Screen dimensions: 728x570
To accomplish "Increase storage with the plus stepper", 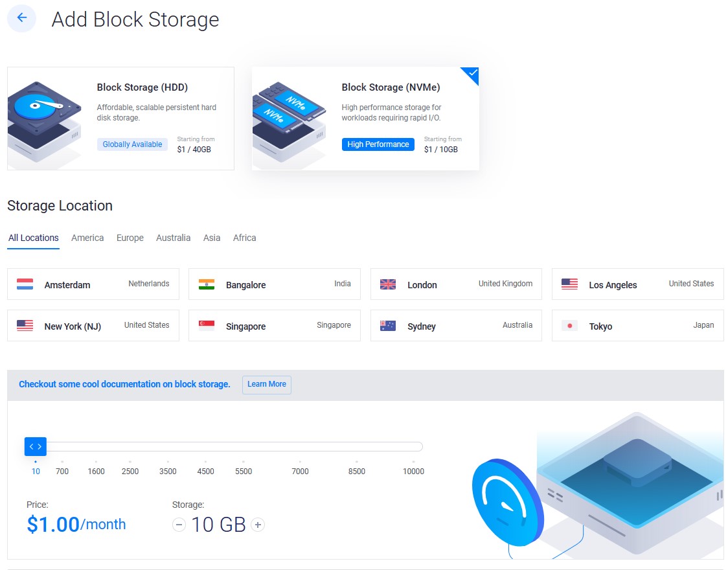I will [258, 525].
